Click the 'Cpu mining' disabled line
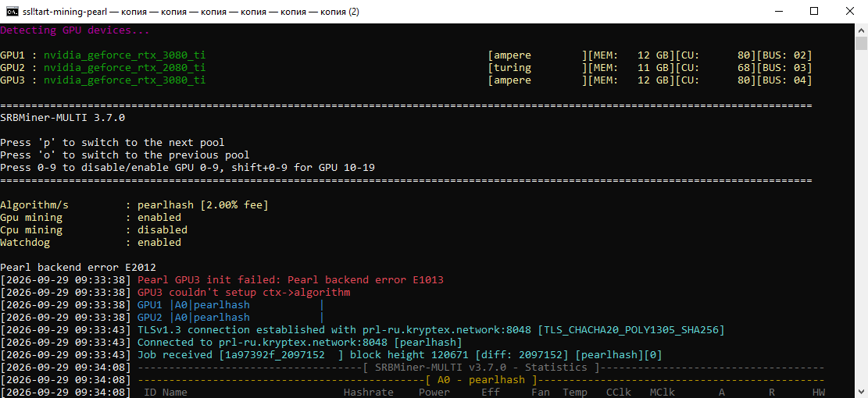868x398 pixels. pyautogui.click(x=94, y=230)
